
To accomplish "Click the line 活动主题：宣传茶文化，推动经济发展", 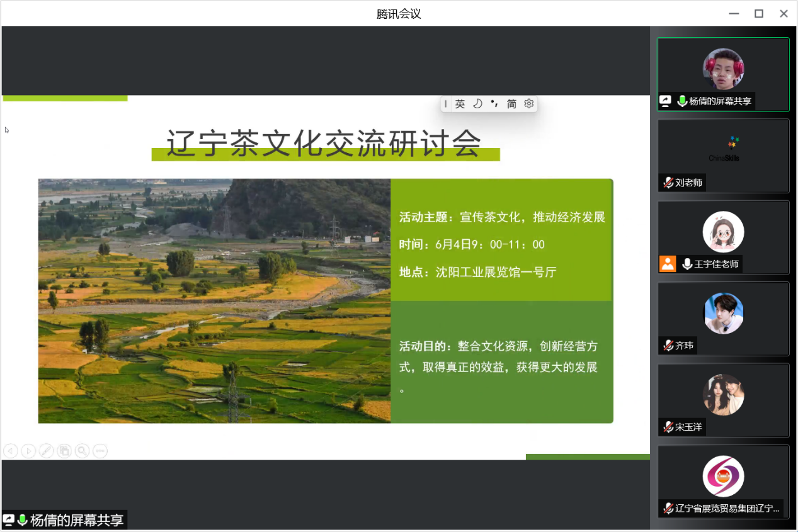I will (x=502, y=217).
